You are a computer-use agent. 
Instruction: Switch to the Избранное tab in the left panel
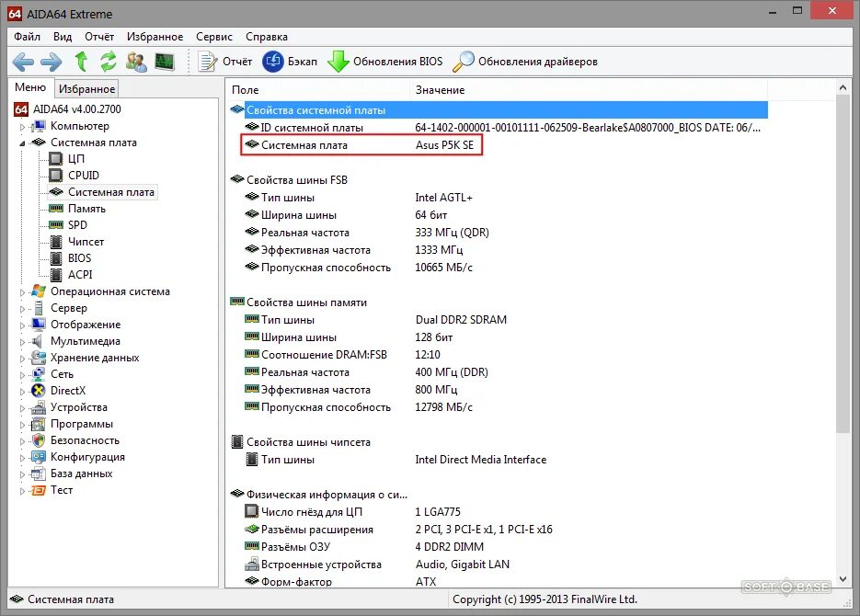(x=86, y=89)
